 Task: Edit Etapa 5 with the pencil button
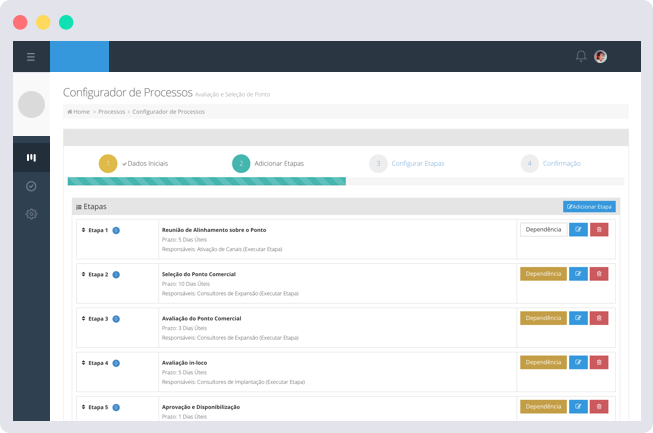click(578, 407)
